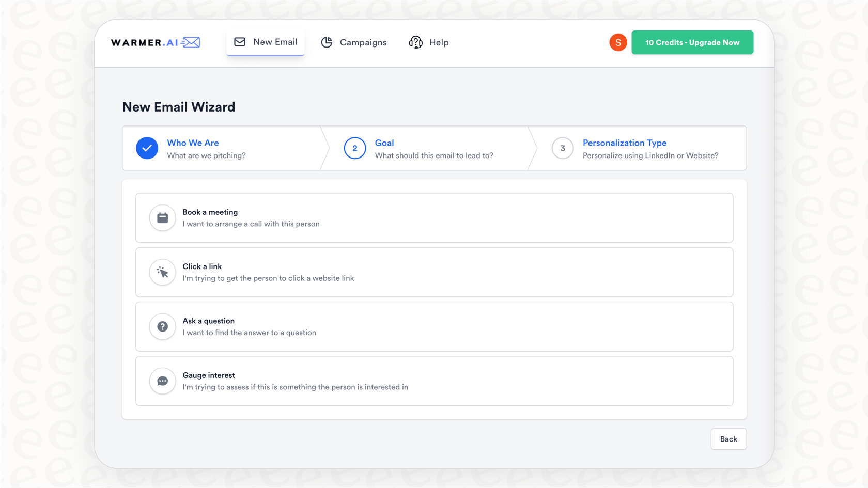Choose the Gauge interest goal option

434,381
